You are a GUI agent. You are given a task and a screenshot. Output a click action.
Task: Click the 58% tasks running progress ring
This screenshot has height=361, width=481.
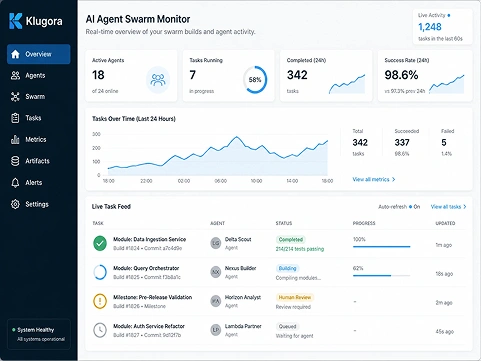(255, 80)
